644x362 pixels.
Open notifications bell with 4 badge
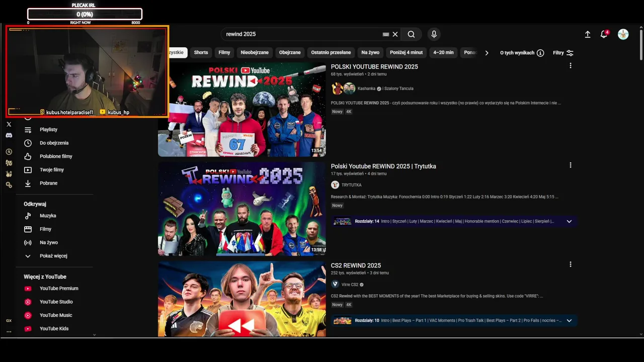coord(604,34)
